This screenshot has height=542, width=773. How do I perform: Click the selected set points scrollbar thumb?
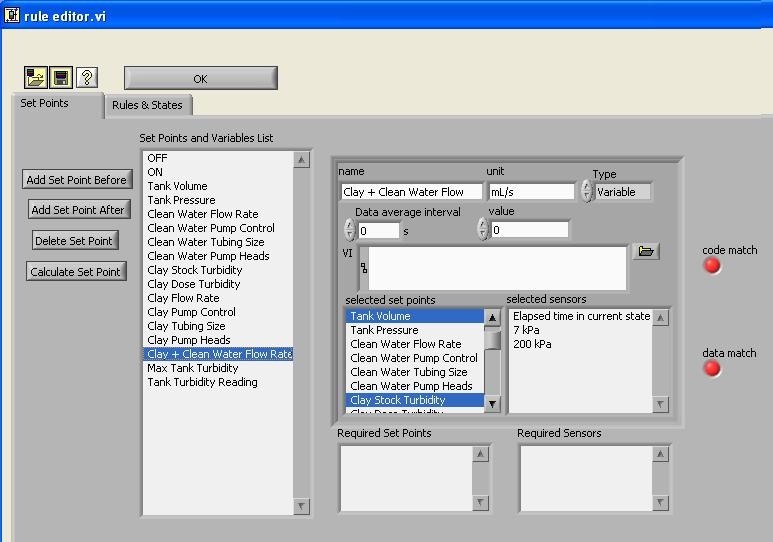point(492,340)
